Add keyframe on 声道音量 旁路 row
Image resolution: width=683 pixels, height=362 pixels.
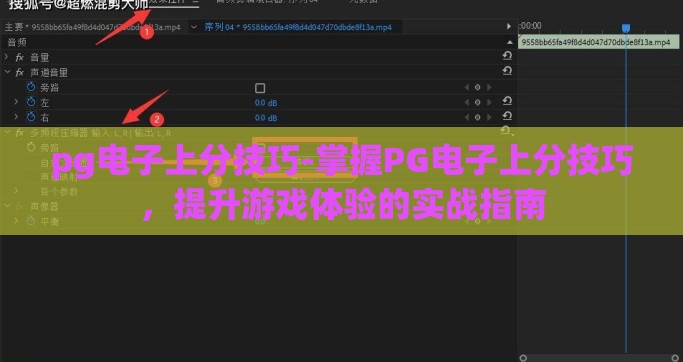[477, 88]
